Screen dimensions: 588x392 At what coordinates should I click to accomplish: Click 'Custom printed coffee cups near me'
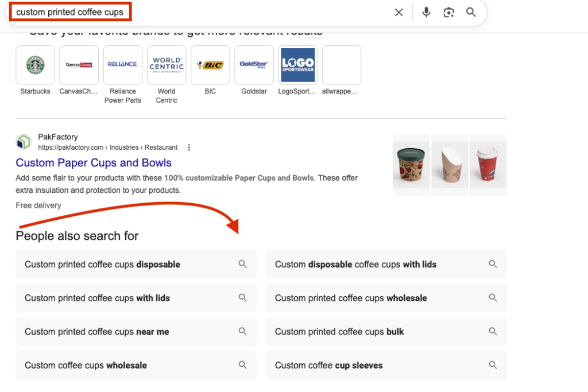[136, 332]
